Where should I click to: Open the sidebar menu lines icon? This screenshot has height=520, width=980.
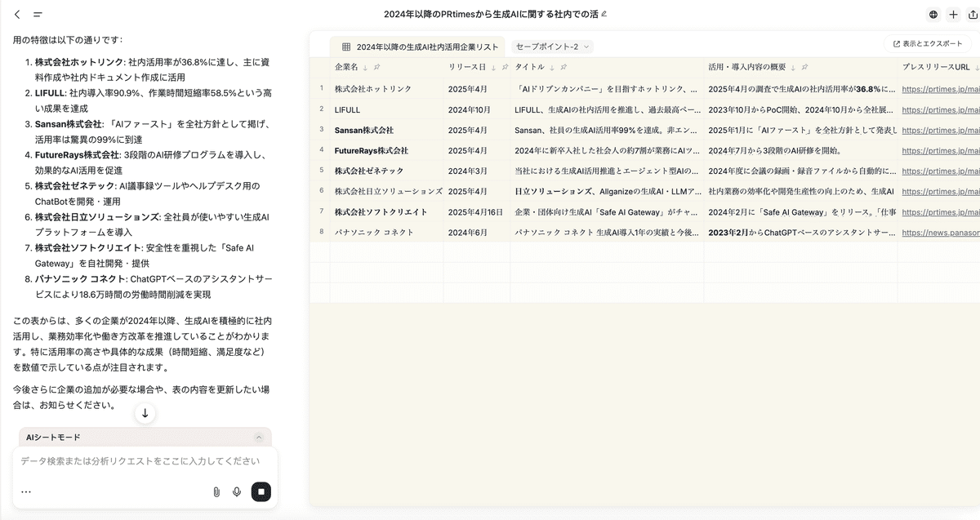(38, 15)
